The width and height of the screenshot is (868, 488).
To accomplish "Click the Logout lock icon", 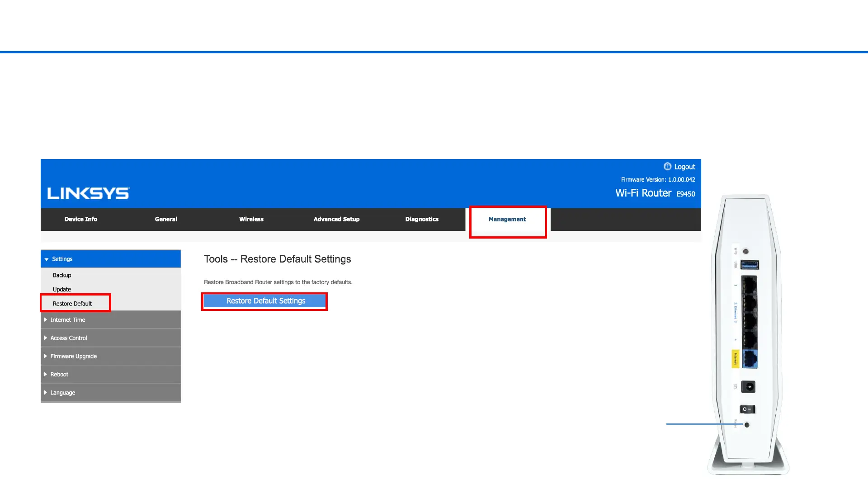I will (667, 166).
